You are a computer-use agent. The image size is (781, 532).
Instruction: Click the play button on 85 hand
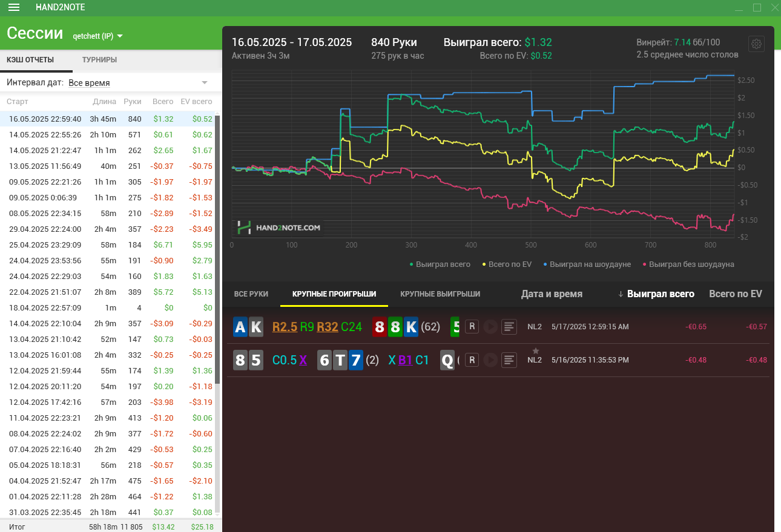(490, 360)
